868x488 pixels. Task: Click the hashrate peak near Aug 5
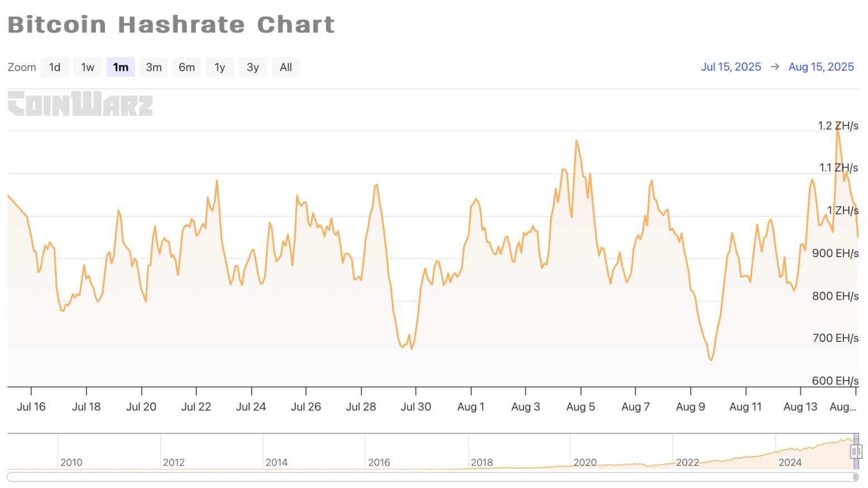point(576,141)
